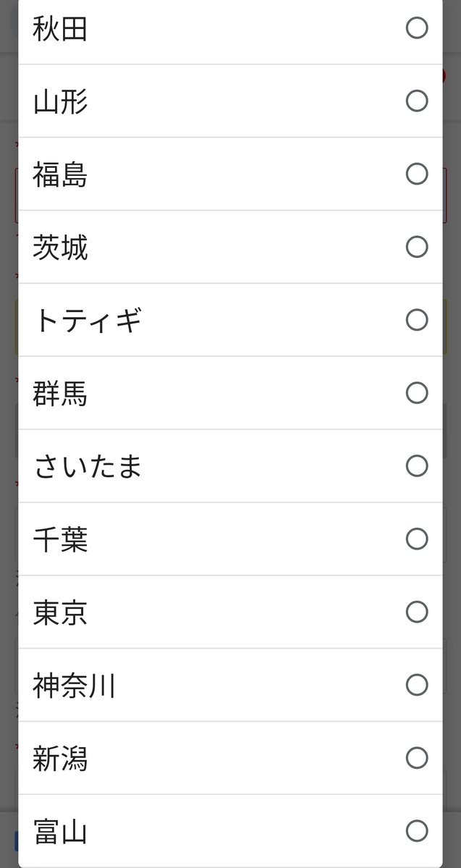This screenshot has width=461, height=868.
Task: Tap the 千葉 option label
Action: coord(60,539)
